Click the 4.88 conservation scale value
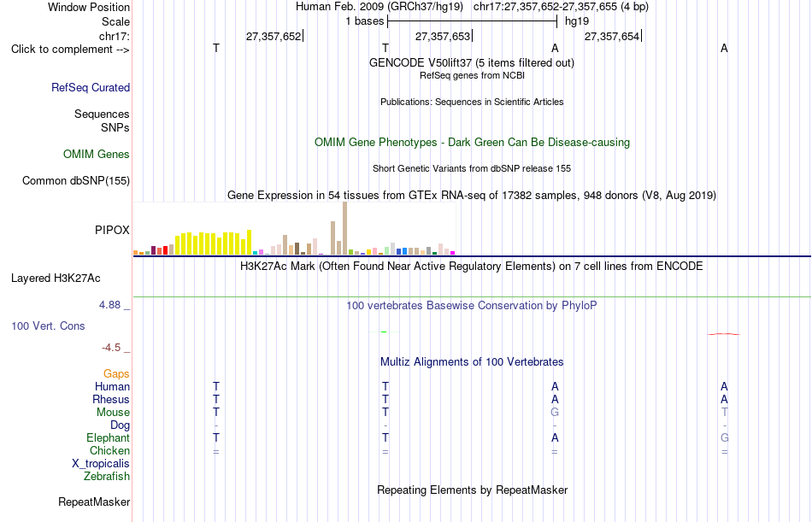This screenshot has height=522, width=812. click(109, 305)
